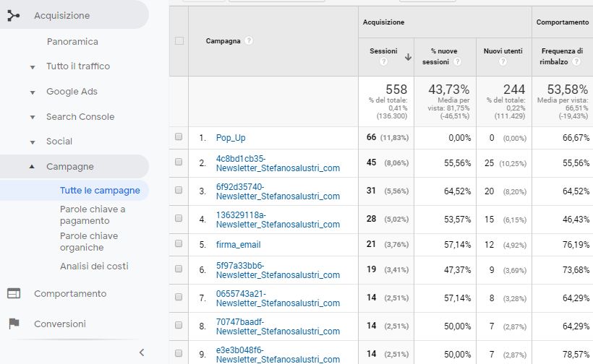Image resolution: width=593 pixels, height=364 pixels.
Task: Open the 4c8bd1cb35-Newsletter campaign link
Action: tap(278, 163)
